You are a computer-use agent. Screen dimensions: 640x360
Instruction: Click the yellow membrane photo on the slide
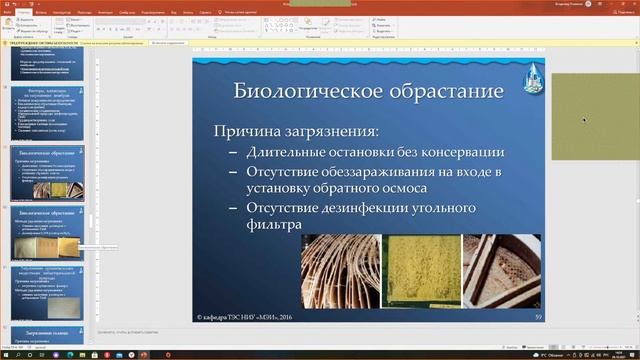(422, 271)
